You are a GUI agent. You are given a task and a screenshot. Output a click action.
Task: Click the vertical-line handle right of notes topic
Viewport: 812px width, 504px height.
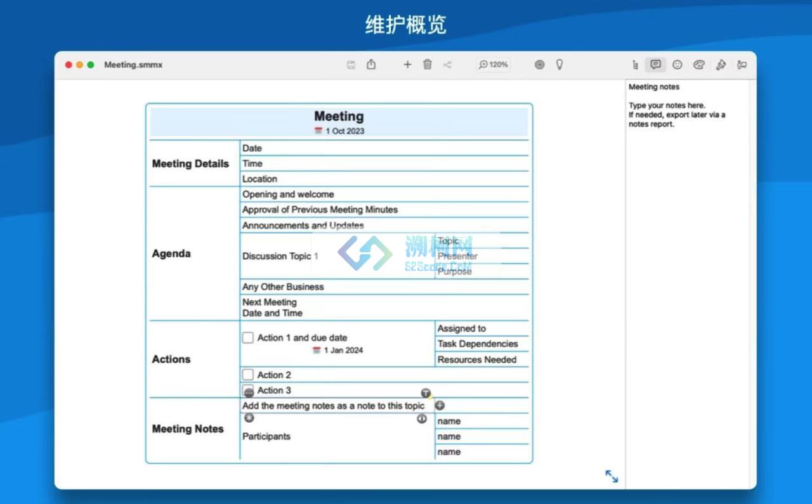[422, 418]
